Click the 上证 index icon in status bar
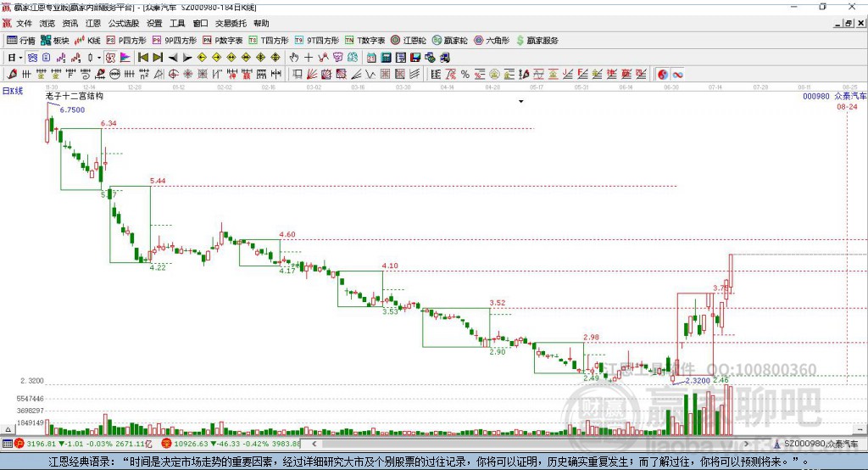 19,444
